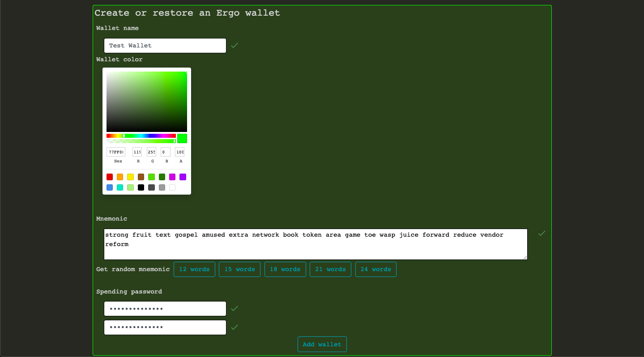Choose the white preset color swatch
644x357 pixels.
[x=172, y=187]
